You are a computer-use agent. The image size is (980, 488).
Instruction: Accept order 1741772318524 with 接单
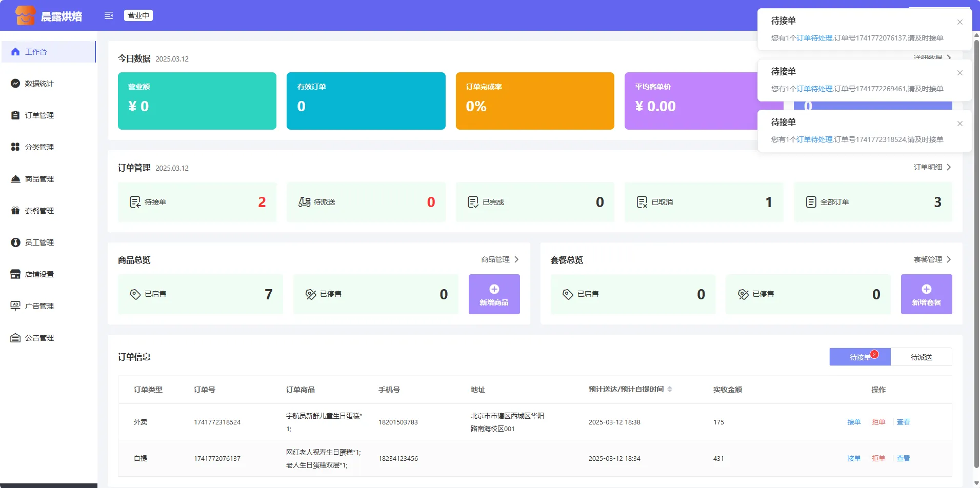853,422
